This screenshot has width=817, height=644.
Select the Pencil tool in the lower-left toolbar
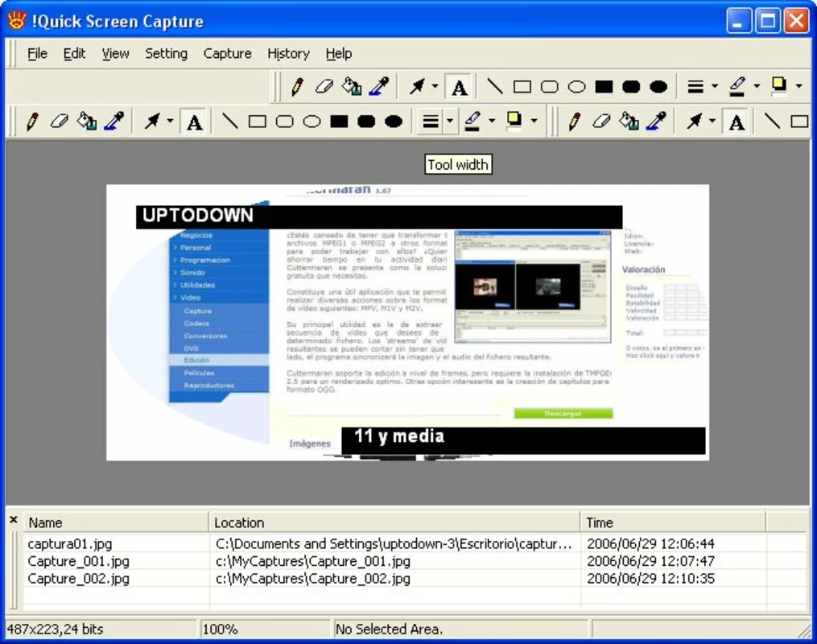point(32,122)
